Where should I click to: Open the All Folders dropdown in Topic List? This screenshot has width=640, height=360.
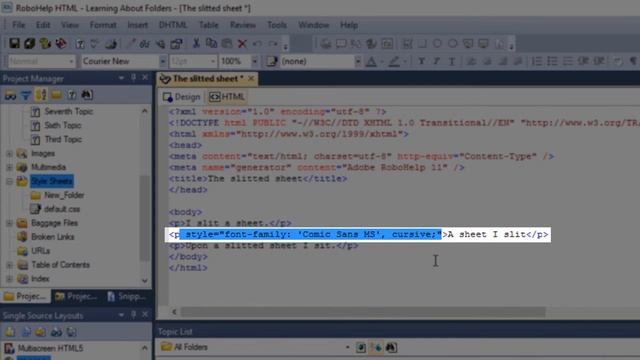(347, 347)
